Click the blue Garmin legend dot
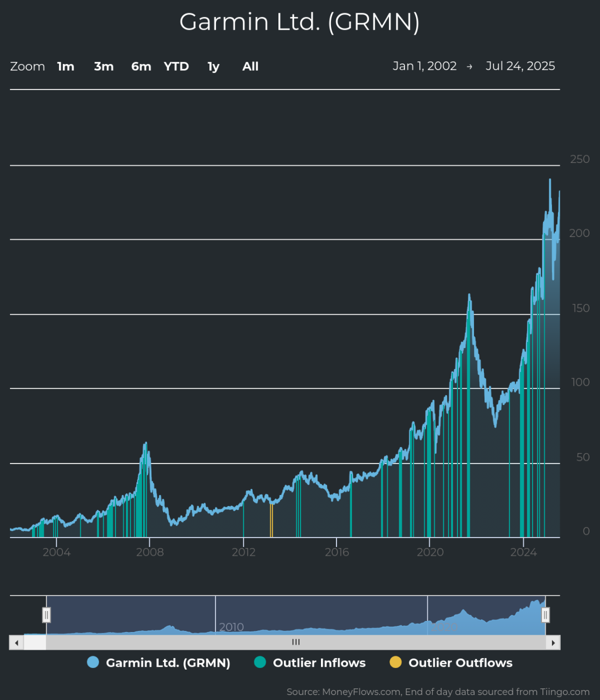Screen dimensions: 600x700 coord(93,662)
